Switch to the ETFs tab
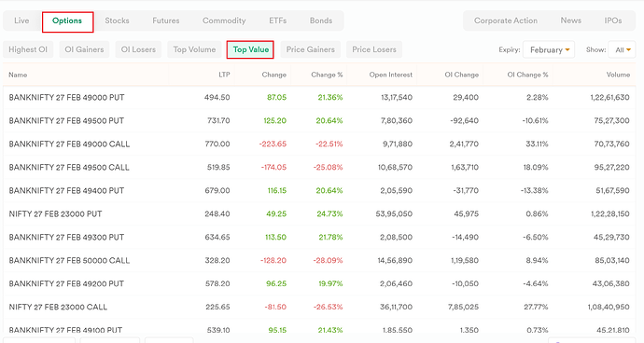Viewport: 644px width, 343px height. [277, 21]
